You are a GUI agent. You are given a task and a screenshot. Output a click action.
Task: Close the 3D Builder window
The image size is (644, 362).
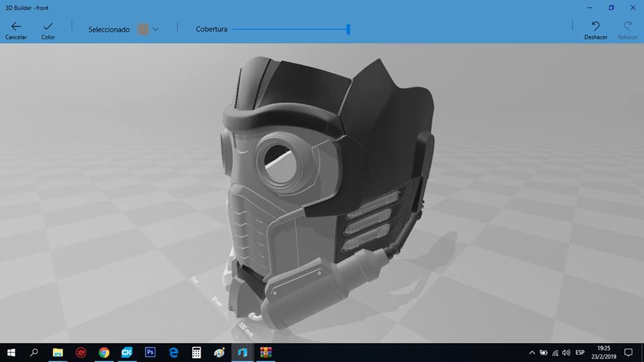(633, 7)
